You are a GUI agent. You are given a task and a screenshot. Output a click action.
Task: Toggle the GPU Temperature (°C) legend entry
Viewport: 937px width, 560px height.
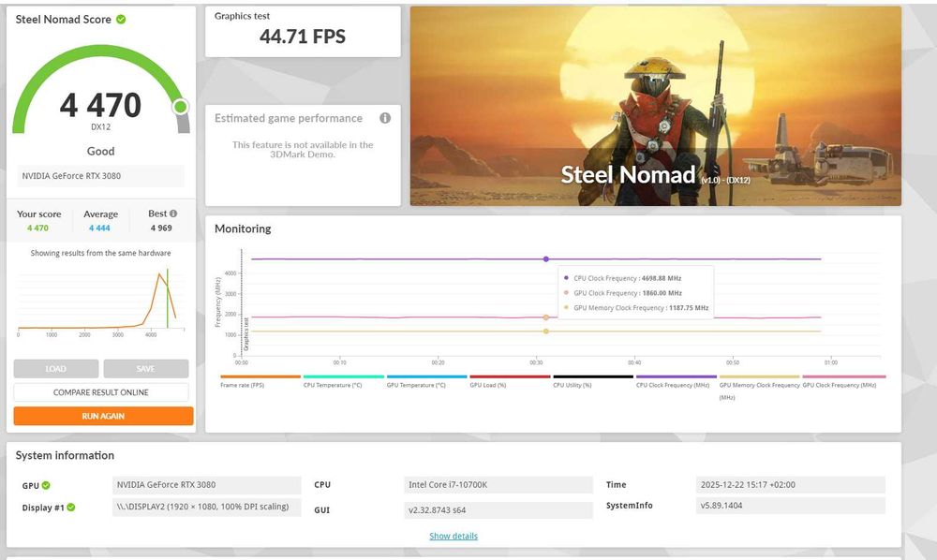coord(426,381)
